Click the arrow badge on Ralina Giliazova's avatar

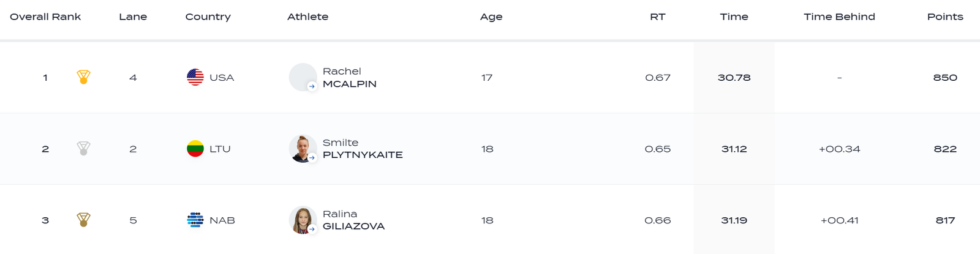tap(312, 229)
